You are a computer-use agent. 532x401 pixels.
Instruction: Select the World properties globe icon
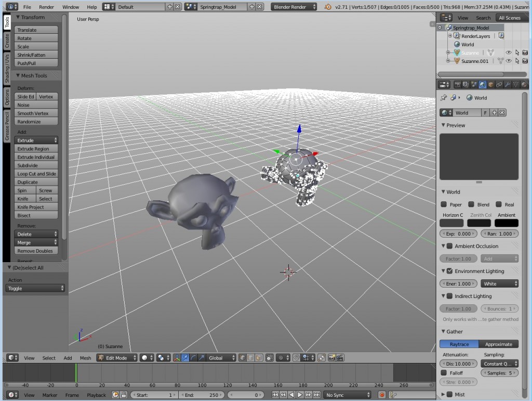click(482, 85)
